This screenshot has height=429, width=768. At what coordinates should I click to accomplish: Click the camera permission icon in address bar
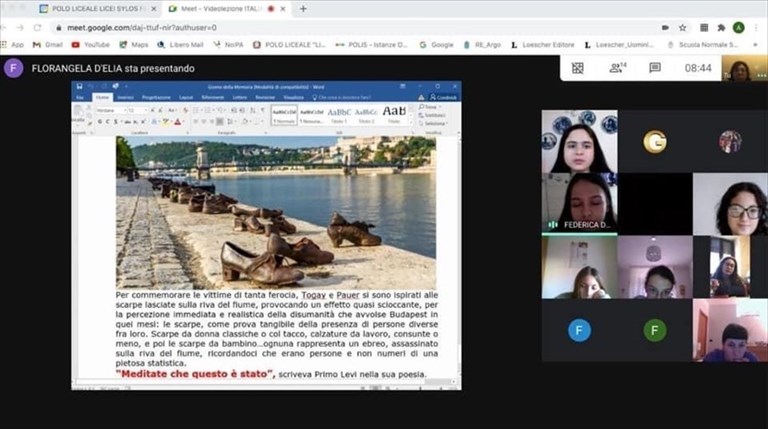coord(665,27)
